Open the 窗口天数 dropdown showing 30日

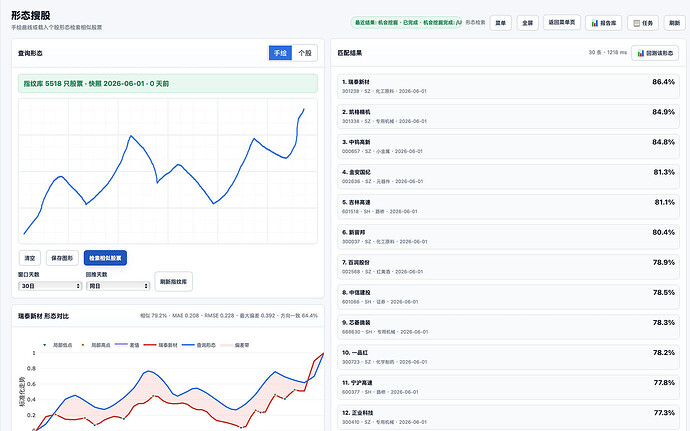point(50,286)
